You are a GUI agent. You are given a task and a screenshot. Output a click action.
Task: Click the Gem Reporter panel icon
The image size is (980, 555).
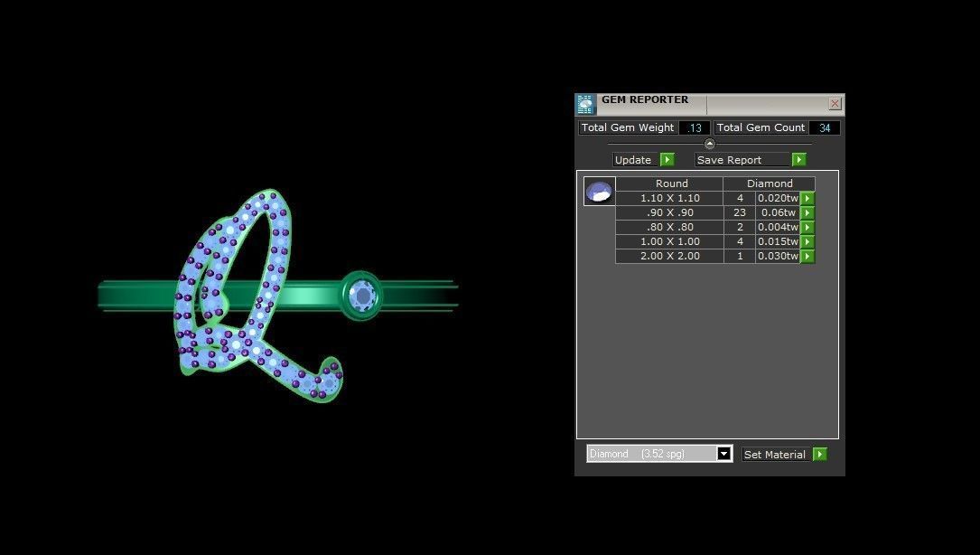[x=585, y=105]
